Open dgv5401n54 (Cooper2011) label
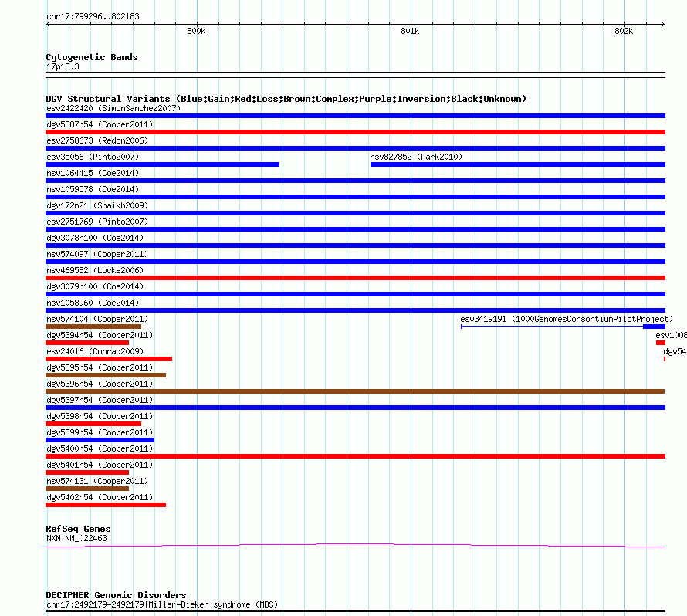The height and width of the screenshot is (616, 687). coord(100,465)
